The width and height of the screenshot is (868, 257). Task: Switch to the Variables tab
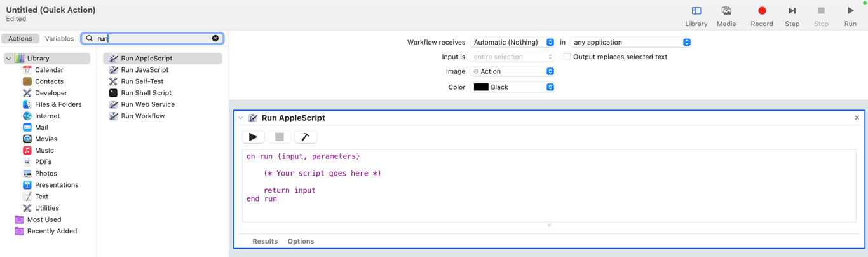[x=59, y=39]
